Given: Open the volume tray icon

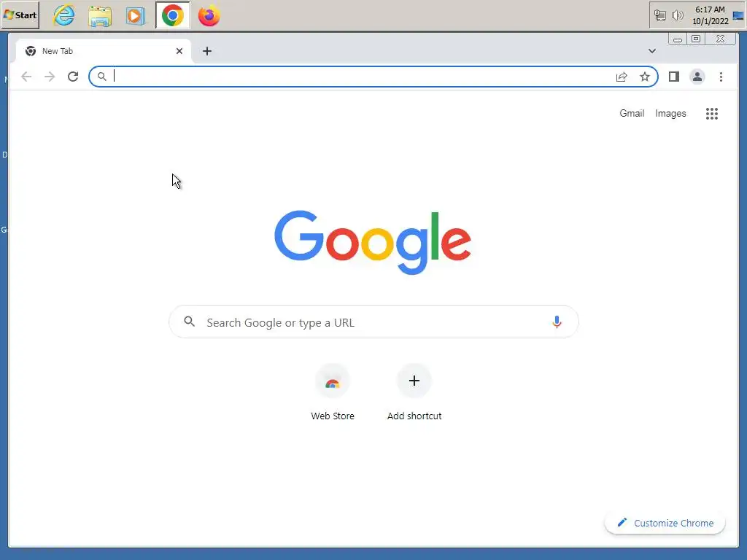Looking at the screenshot, I should [x=677, y=16].
